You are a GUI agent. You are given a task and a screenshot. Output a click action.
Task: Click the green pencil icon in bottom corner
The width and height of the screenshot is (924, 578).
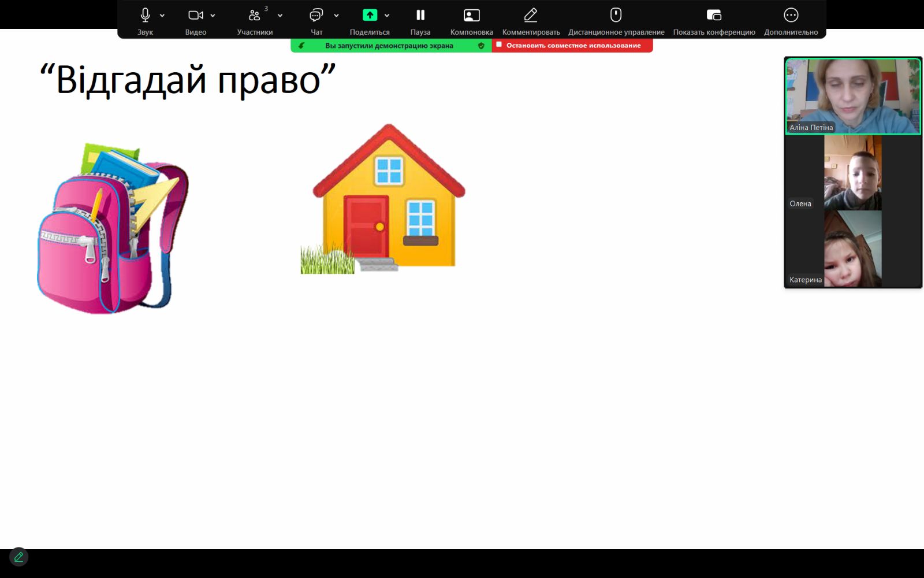click(18, 557)
